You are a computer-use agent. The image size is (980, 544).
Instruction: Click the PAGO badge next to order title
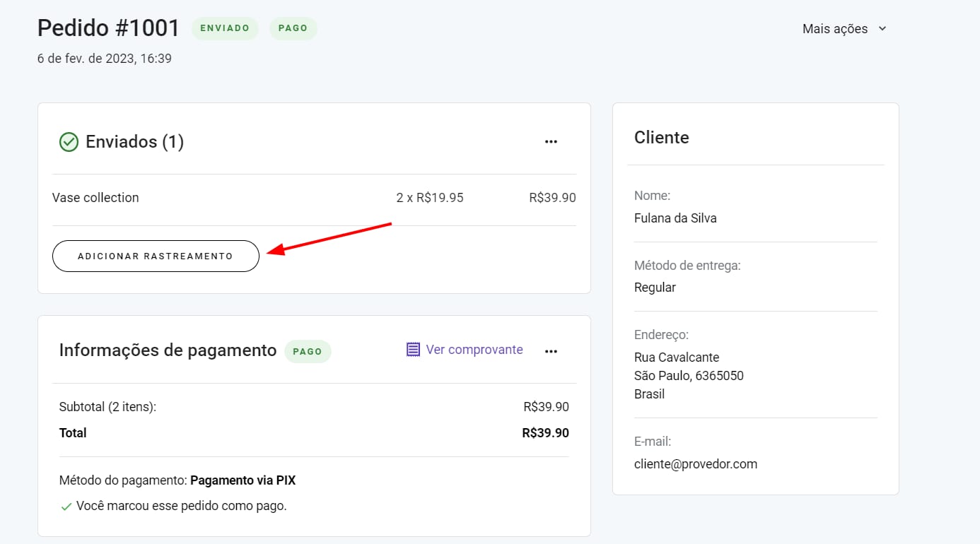(293, 28)
